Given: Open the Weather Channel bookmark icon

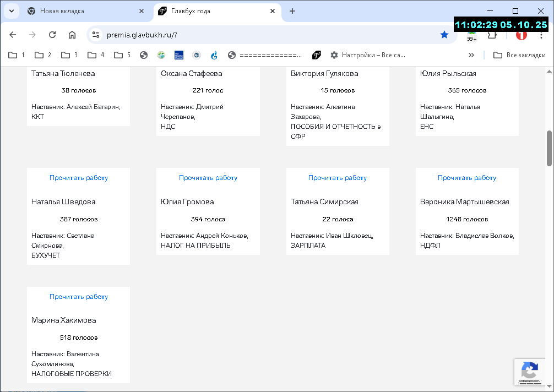Looking at the screenshot, I should pyautogui.click(x=179, y=55).
